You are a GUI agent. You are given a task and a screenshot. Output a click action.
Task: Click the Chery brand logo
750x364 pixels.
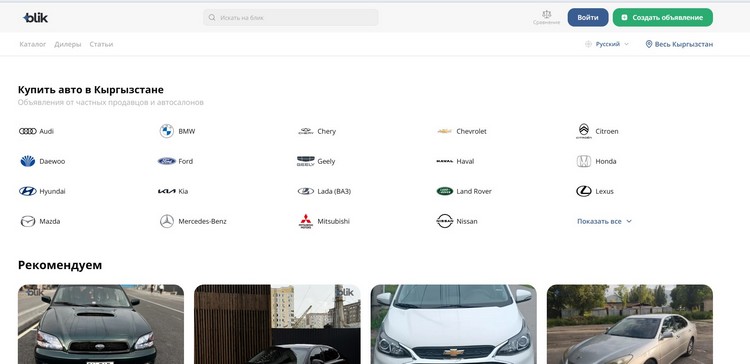click(x=306, y=131)
